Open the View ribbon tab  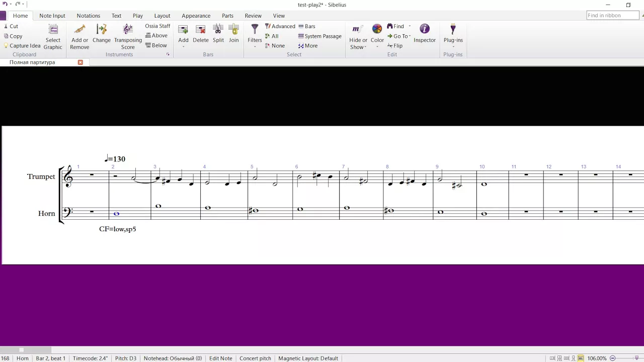(x=279, y=16)
